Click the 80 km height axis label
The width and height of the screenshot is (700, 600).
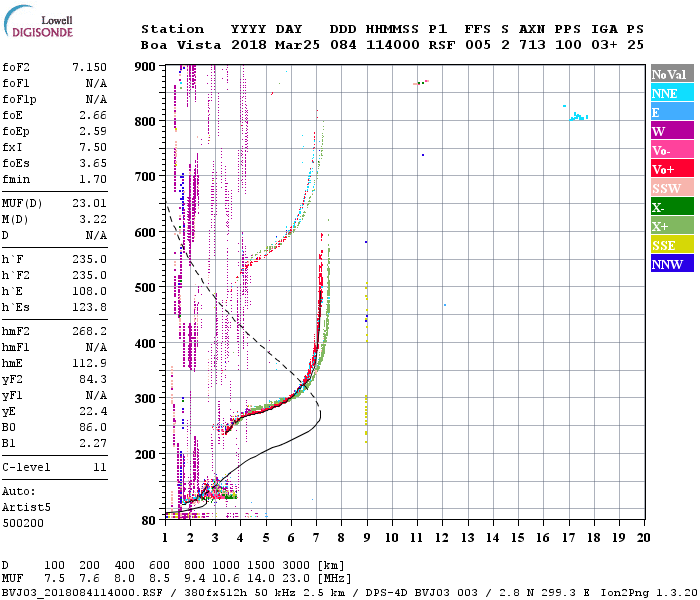coord(148,521)
